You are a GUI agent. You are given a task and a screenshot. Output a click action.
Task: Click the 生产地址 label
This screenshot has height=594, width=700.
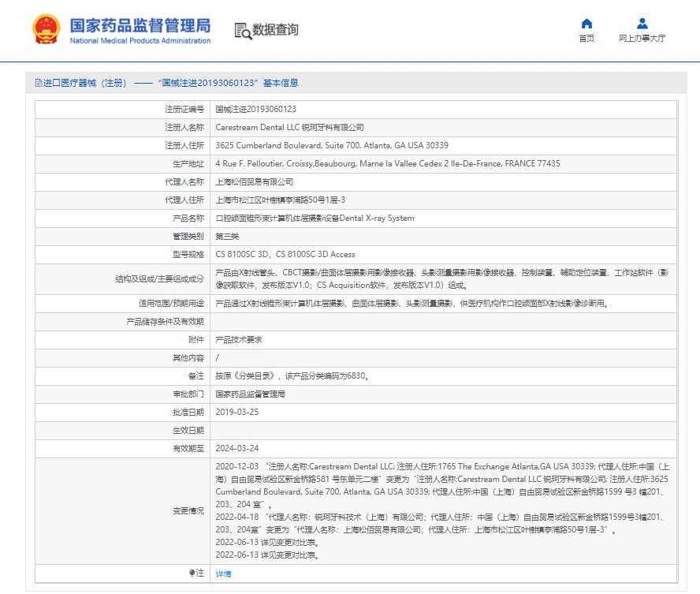pos(188,164)
